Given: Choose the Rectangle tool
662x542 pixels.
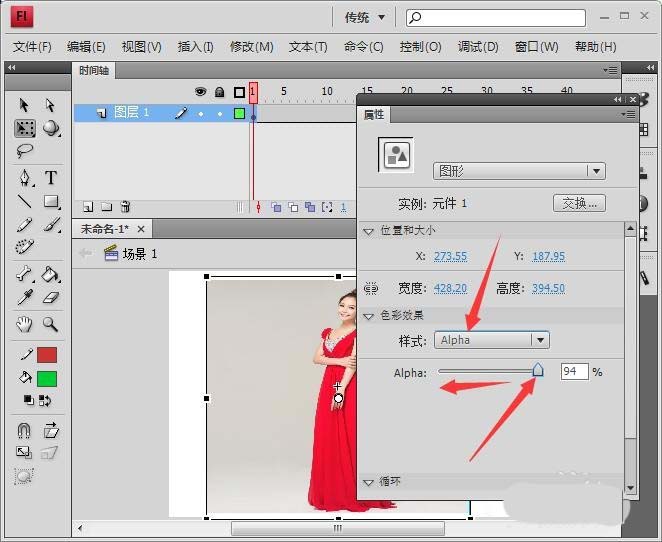Looking at the screenshot, I should tap(51, 201).
